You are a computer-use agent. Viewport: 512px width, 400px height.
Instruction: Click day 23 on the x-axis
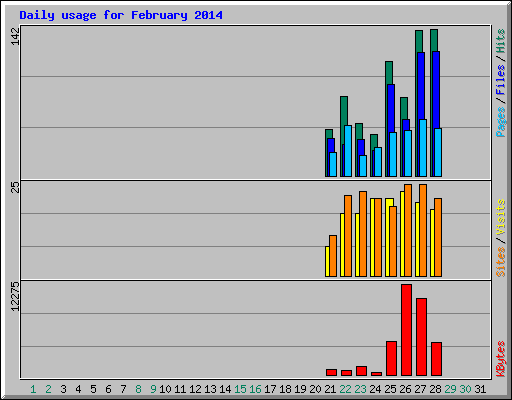[x=360, y=389]
